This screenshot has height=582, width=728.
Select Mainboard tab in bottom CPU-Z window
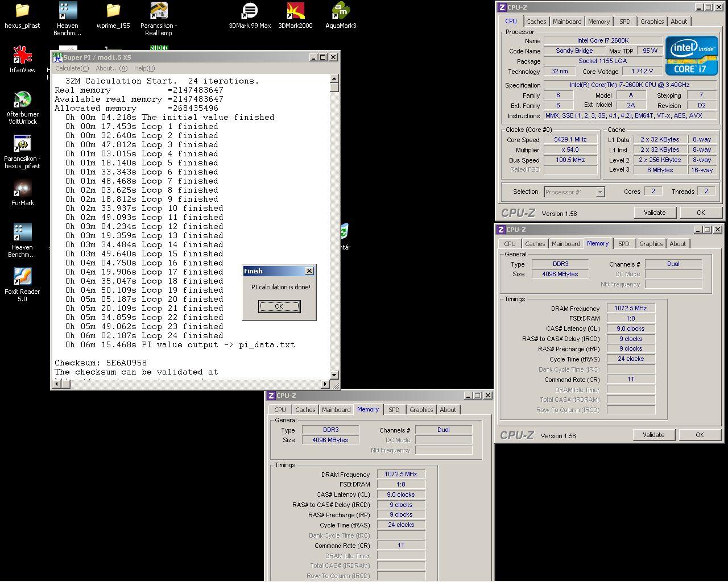coord(336,410)
